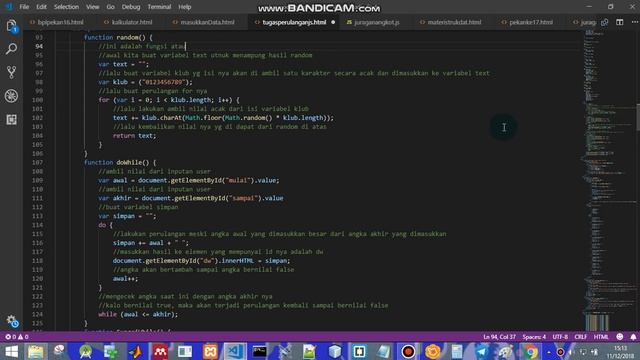Select the tugasperulanganjs.html tab
The width and height of the screenshot is (640, 360).
click(294, 22)
